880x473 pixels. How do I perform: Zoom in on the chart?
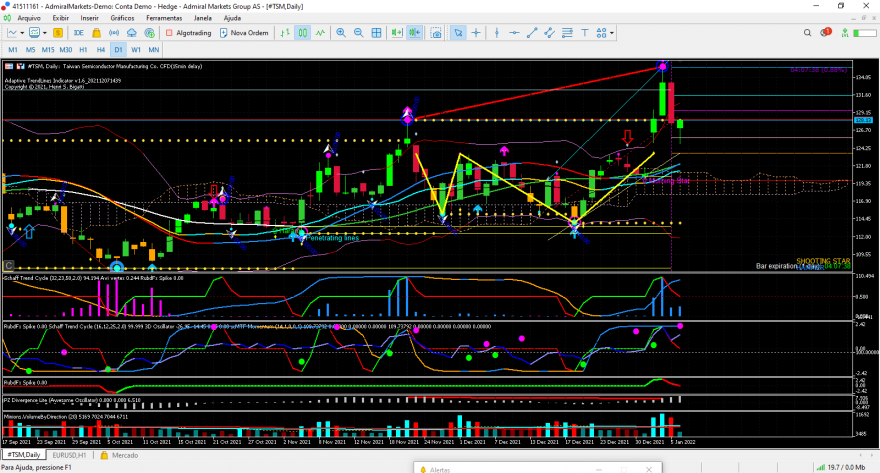(341, 32)
